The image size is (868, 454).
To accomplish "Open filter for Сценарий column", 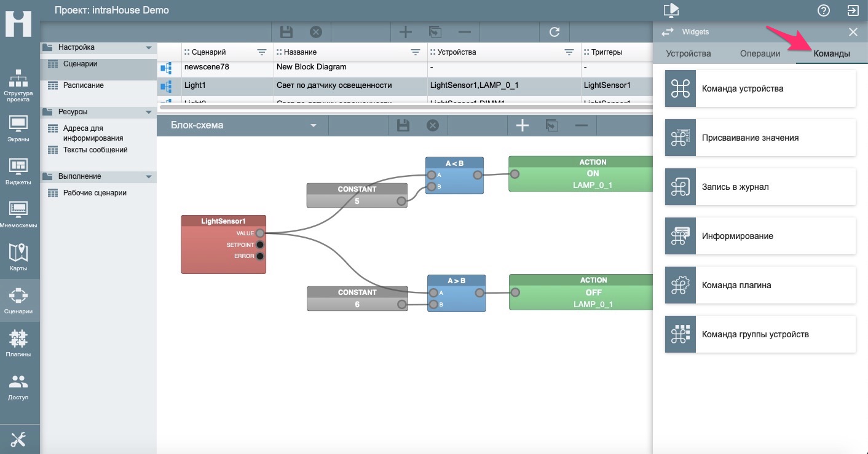I will 262,52.
